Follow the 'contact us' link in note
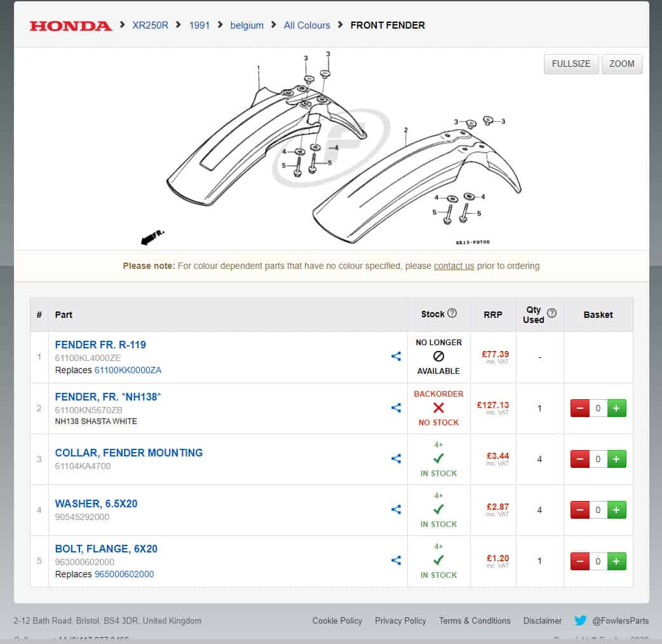The image size is (662, 644). (454, 266)
